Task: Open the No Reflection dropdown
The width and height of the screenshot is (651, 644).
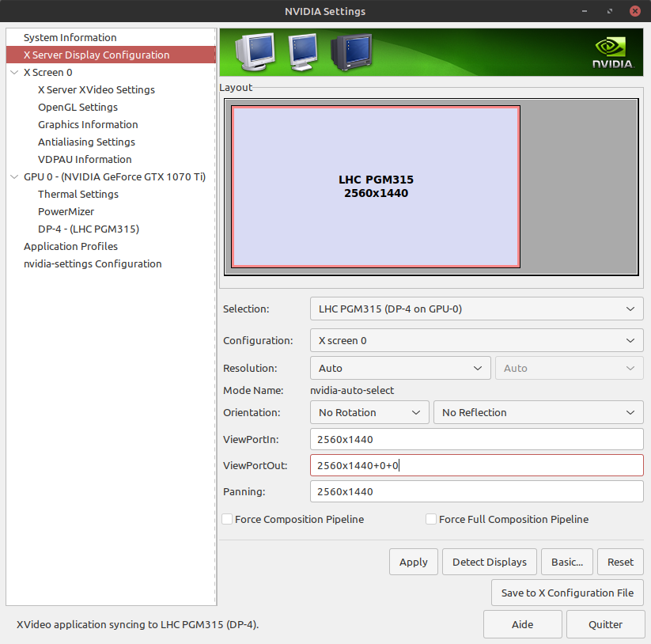Action: [x=539, y=413]
